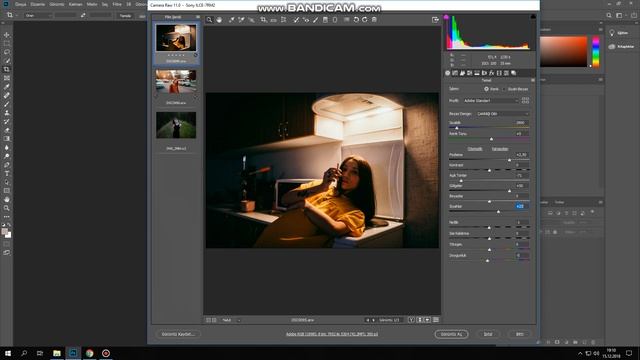Viewport: 640px width, 360px height.
Task: Click the hue strip in Photoshop color panel
Action: click(x=596, y=51)
